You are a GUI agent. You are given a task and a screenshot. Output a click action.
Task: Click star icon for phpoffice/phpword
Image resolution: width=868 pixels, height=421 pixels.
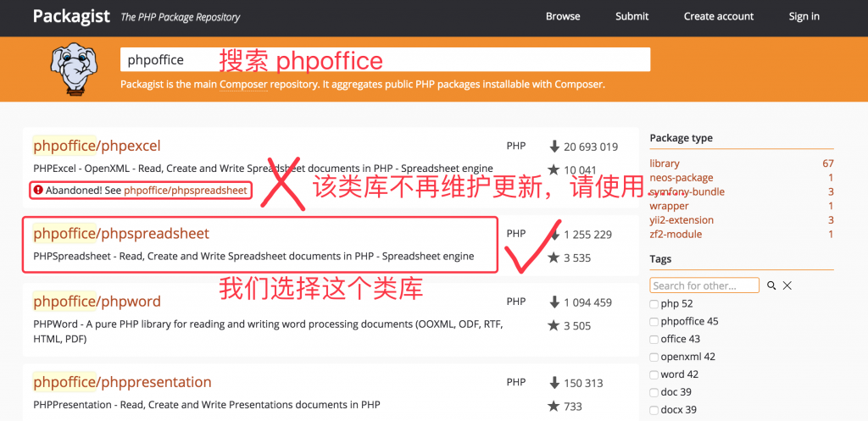[x=554, y=325]
